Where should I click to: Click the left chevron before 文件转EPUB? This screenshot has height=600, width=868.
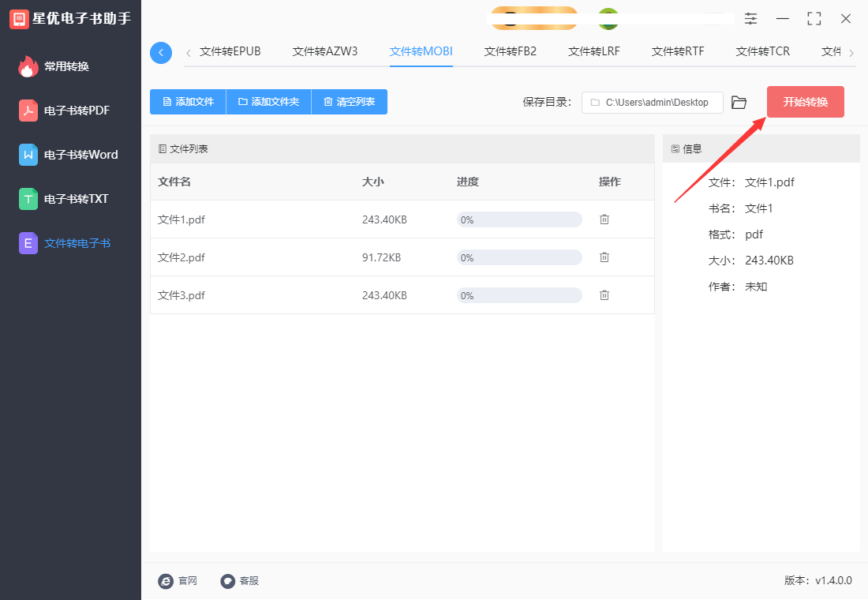189,51
